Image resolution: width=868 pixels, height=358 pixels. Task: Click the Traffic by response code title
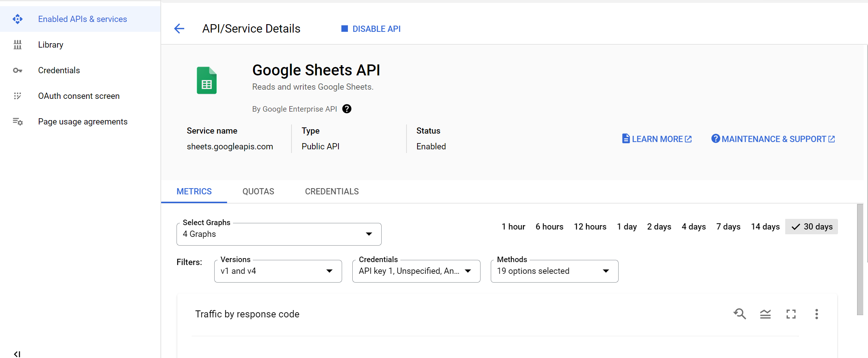(247, 314)
